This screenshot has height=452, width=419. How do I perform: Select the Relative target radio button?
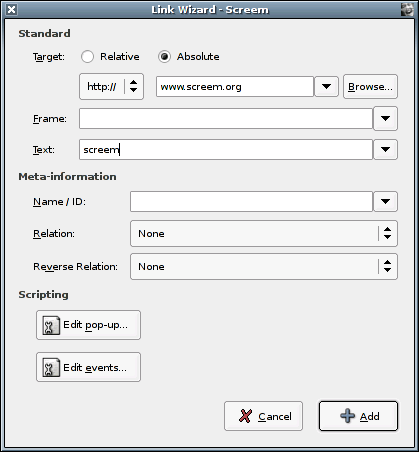(87, 57)
